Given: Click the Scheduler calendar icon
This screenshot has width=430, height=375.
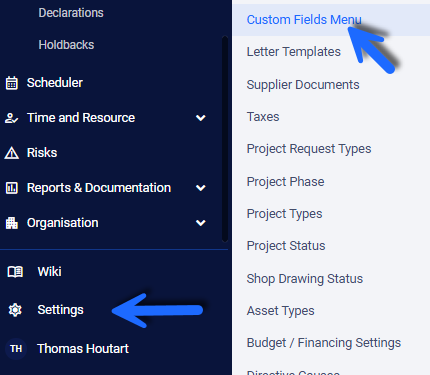Looking at the screenshot, I should [x=12, y=83].
